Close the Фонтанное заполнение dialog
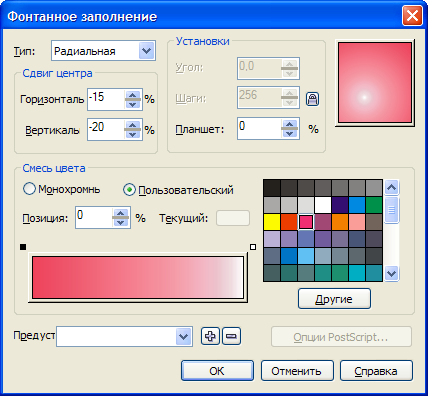The image size is (428, 396). [412, 16]
